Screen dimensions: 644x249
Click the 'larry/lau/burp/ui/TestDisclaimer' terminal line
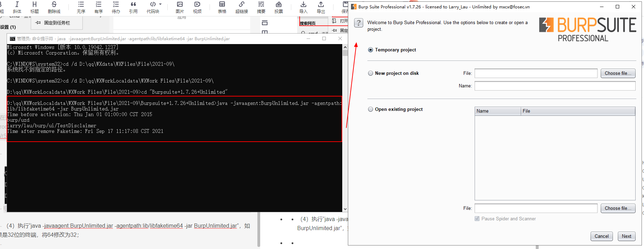(52, 126)
